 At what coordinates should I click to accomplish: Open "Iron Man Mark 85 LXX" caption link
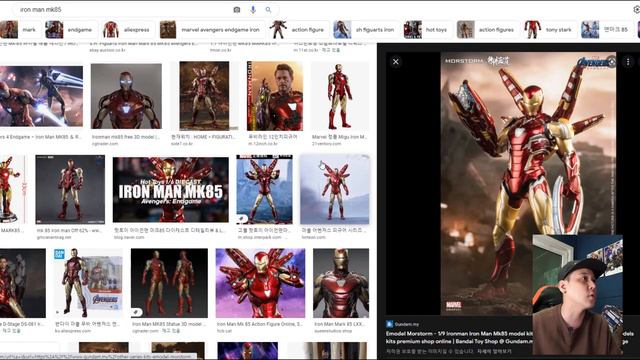[x=340, y=324]
